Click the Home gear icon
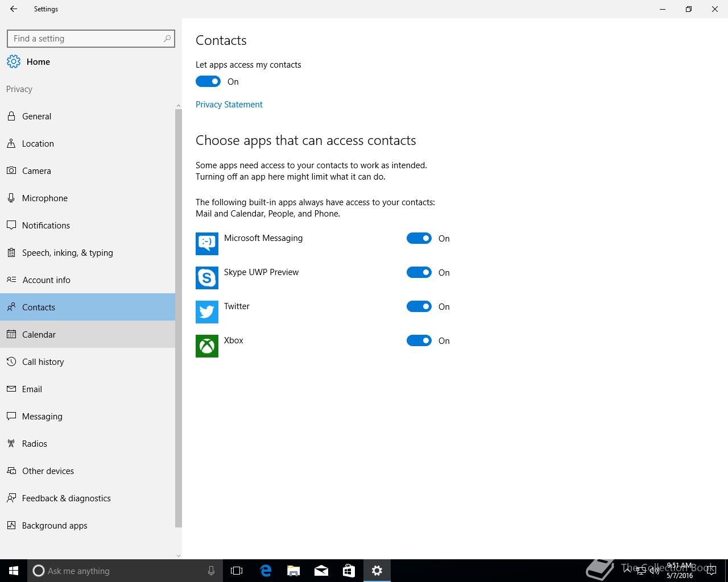Viewport: 728px width, 582px height. [14, 62]
